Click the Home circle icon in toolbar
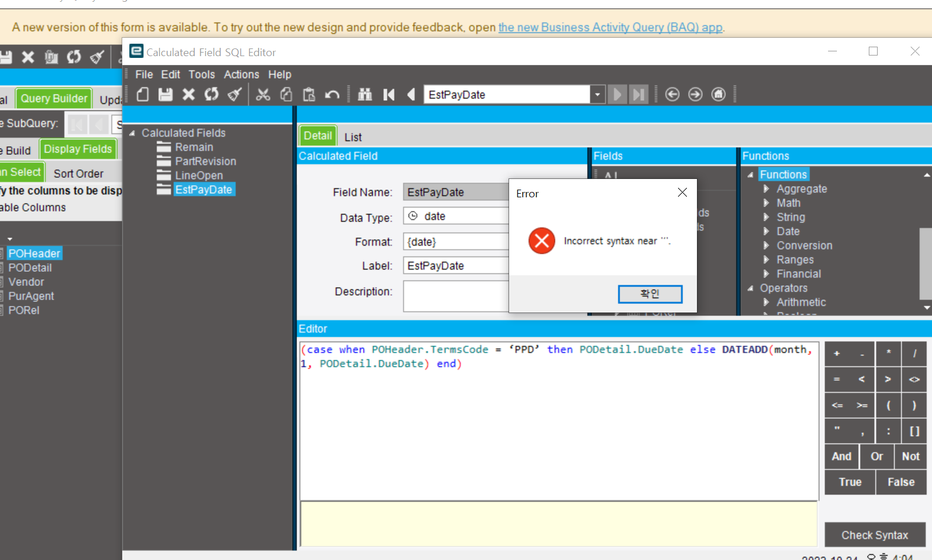932x560 pixels. [x=718, y=95]
